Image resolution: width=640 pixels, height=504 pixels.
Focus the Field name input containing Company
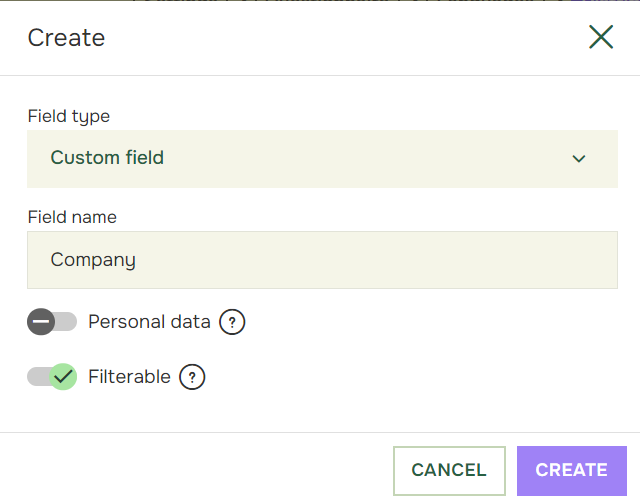pyautogui.click(x=322, y=260)
